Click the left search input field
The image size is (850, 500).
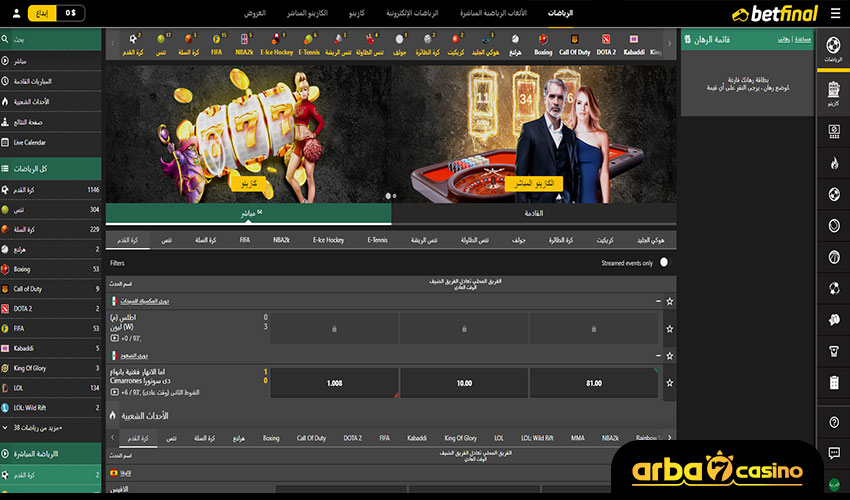point(55,41)
